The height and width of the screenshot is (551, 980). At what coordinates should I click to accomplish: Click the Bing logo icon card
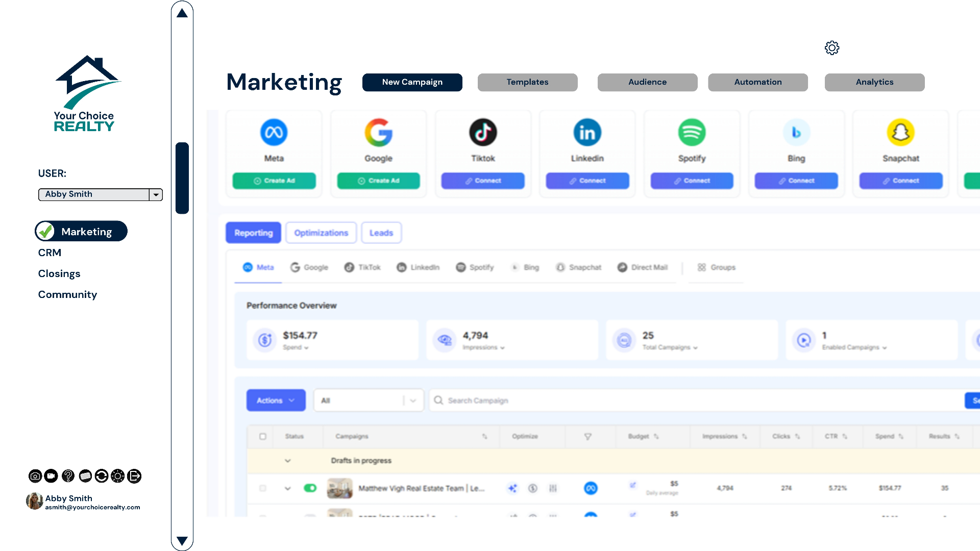tap(796, 133)
